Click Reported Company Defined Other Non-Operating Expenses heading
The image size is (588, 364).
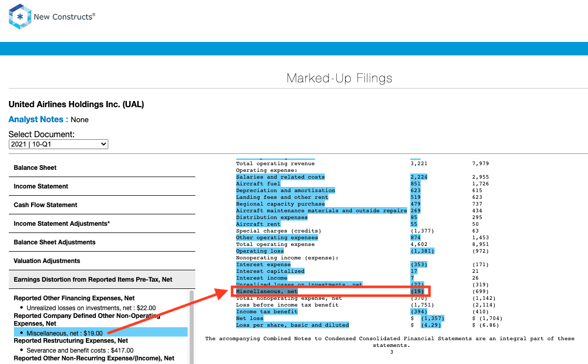tap(87, 319)
